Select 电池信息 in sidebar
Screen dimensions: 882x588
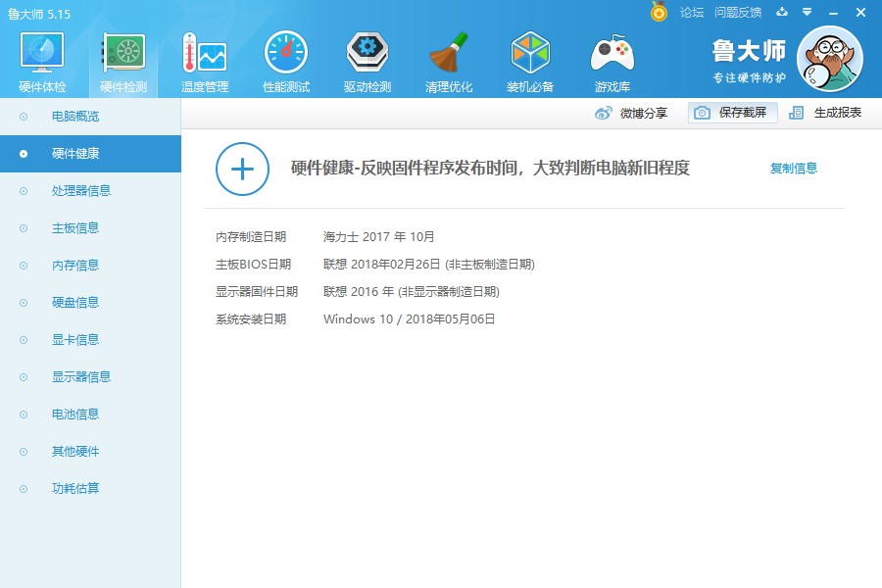tap(90, 415)
